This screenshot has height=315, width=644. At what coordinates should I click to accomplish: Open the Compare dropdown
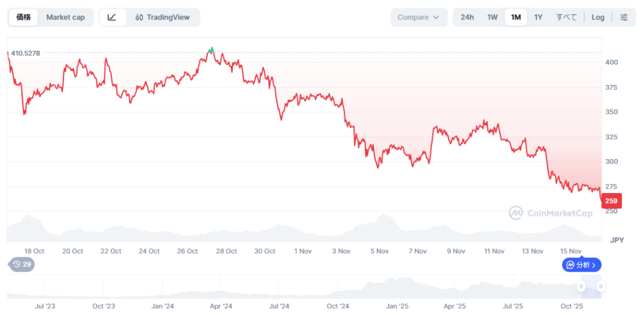tap(418, 17)
